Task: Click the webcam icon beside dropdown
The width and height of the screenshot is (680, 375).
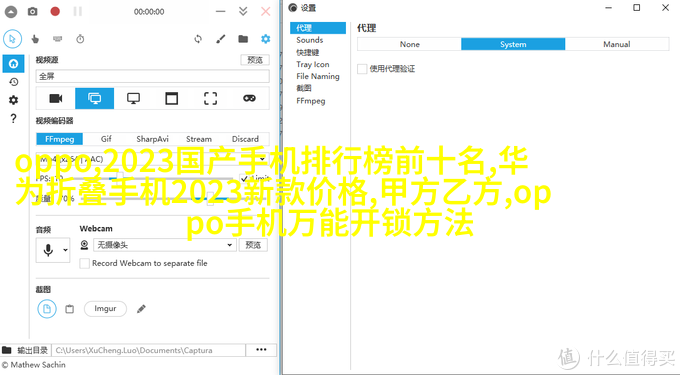Action: [85, 245]
